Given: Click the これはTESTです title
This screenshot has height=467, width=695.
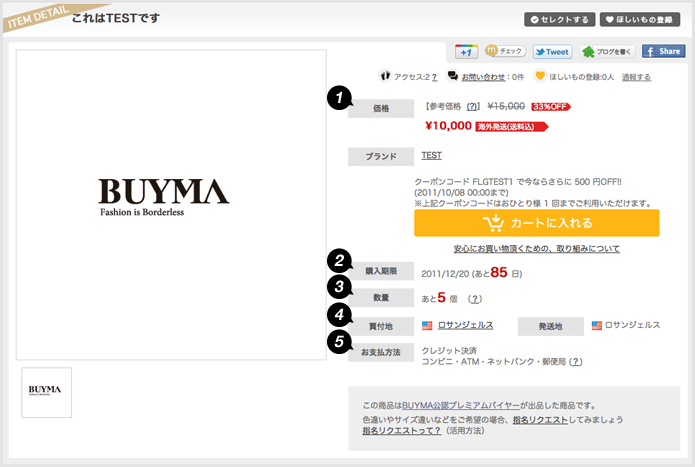Looking at the screenshot, I should [x=115, y=18].
